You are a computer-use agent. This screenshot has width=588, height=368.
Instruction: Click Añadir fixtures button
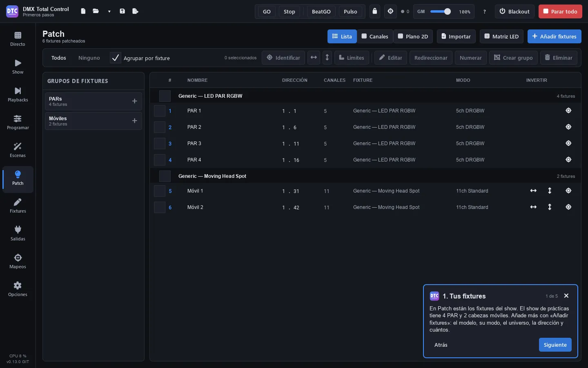554,36
